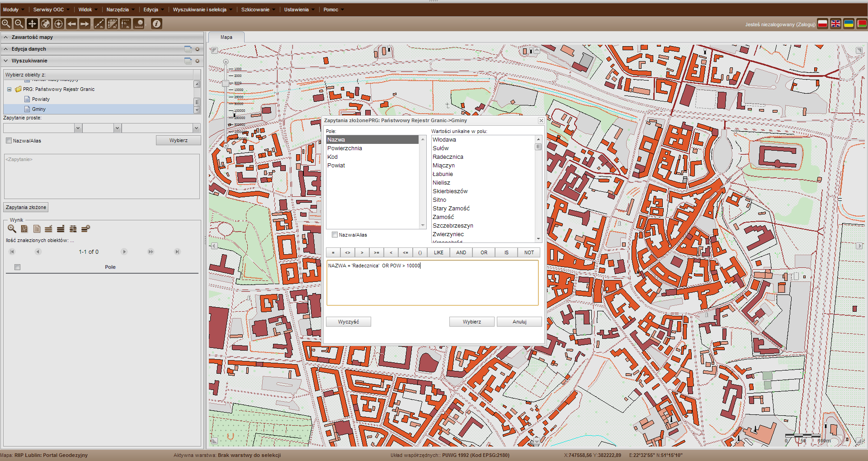
Task: Collapse the Wyszukiwanie panel
Action: pyautogui.click(x=6, y=61)
